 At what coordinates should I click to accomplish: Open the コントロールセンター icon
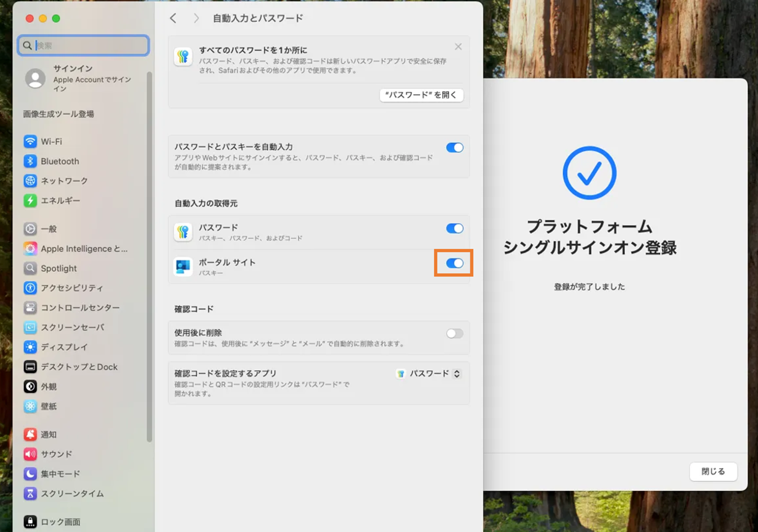click(30, 307)
